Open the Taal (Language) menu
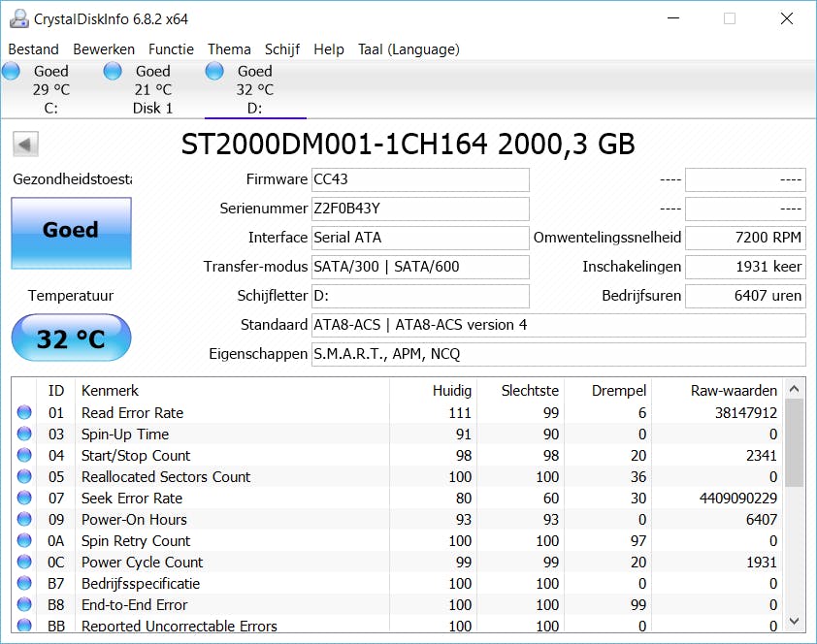The height and width of the screenshot is (644, 817). point(408,48)
